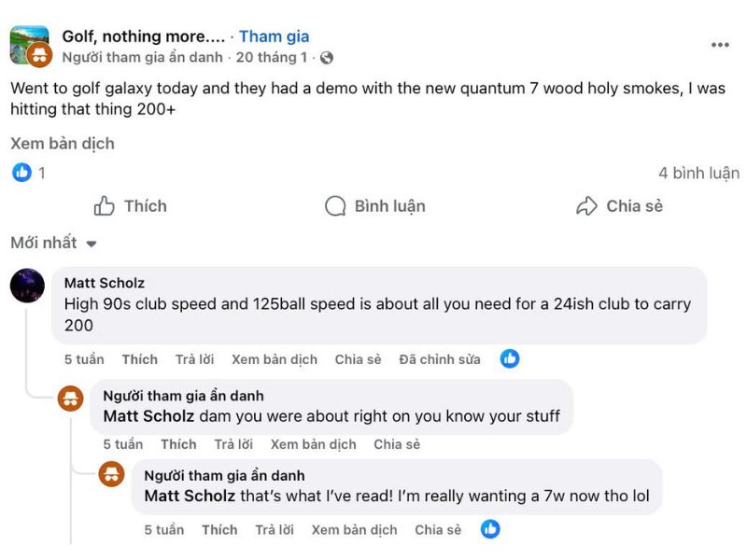Viewport: 747px width, 560px height.
Task: Expand the Mới nhất sort dropdown
Action: pos(54,243)
